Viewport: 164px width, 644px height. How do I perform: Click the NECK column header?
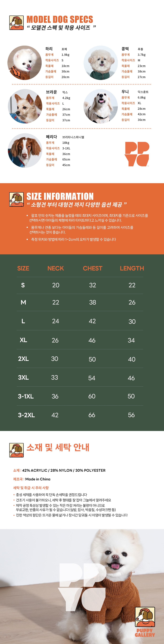[x=56, y=268]
